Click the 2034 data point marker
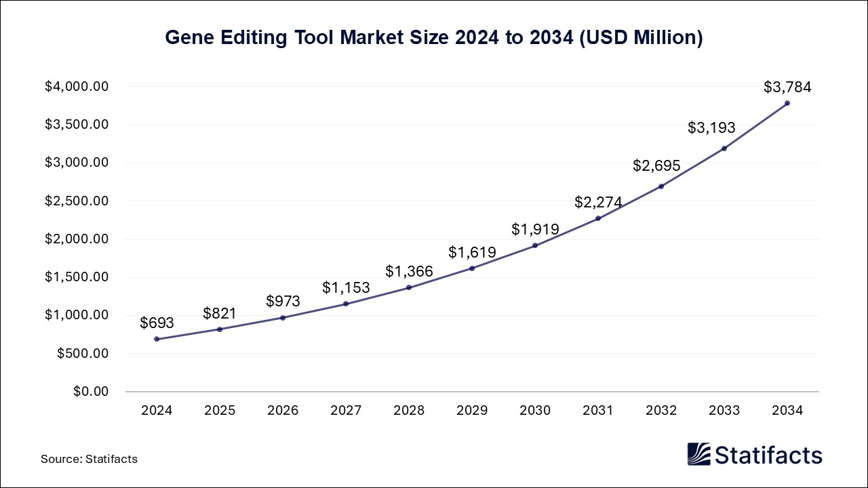The image size is (868, 488). [x=787, y=103]
